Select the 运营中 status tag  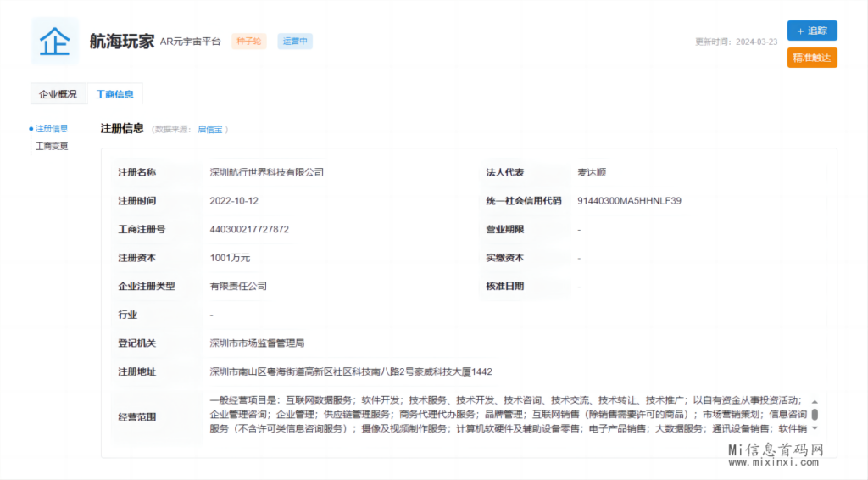point(295,41)
